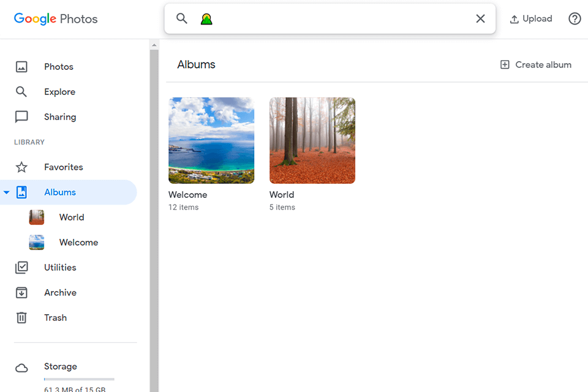Viewport: 588px width, 392px height.
Task: Collapse the Albums tree with the arrow
Action: [x=6, y=192]
